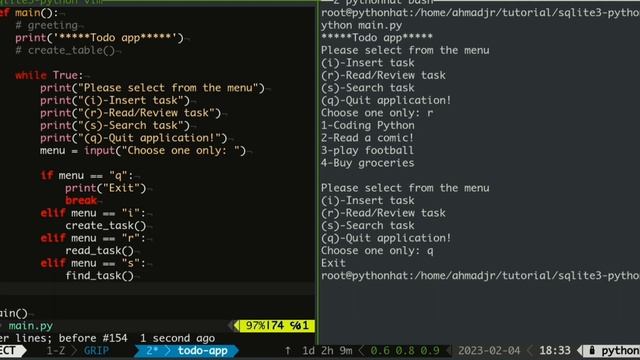The image size is (640, 360).
Task: Place cursor on the main(): definition line
Action: point(29,13)
